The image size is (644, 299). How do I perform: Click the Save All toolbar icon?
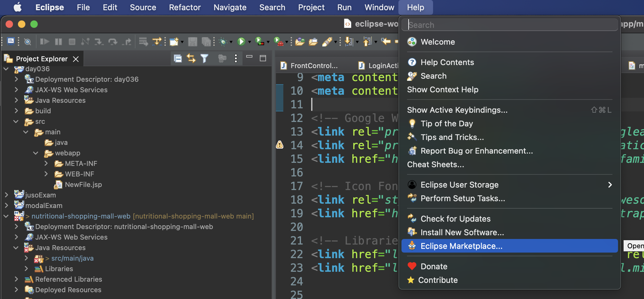pos(206,41)
